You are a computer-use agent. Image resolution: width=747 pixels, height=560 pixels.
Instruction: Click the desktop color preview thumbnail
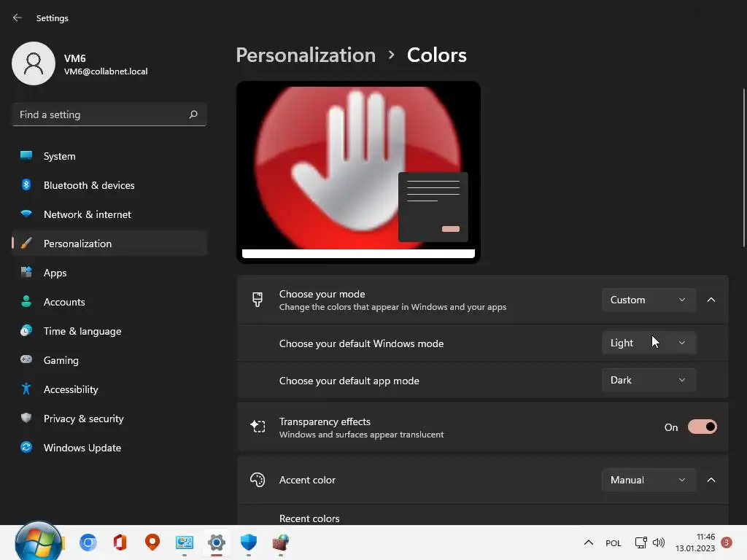[x=358, y=172]
